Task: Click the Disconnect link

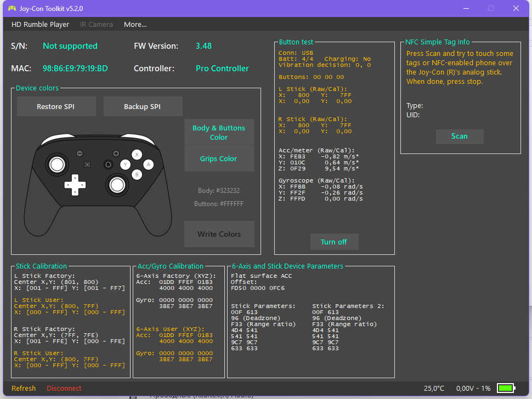Action: pyautogui.click(x=64, y=388)
